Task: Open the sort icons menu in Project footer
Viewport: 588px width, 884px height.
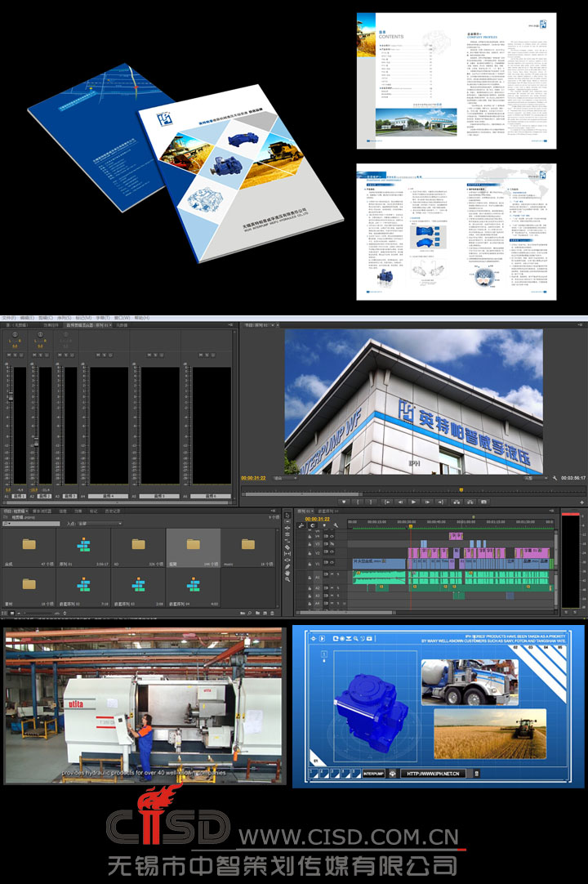Action: tap(65, 614)
